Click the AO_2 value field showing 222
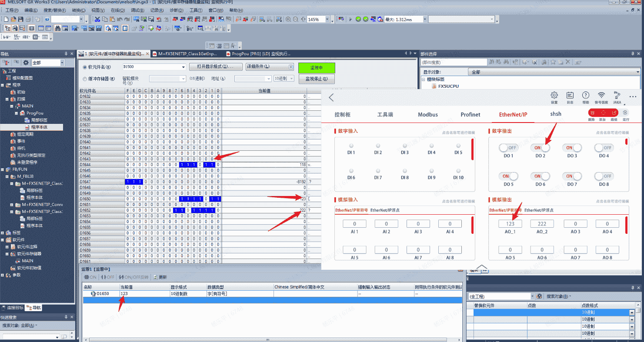The width and height of the screenshot is (644, 342). click(542, 224)
